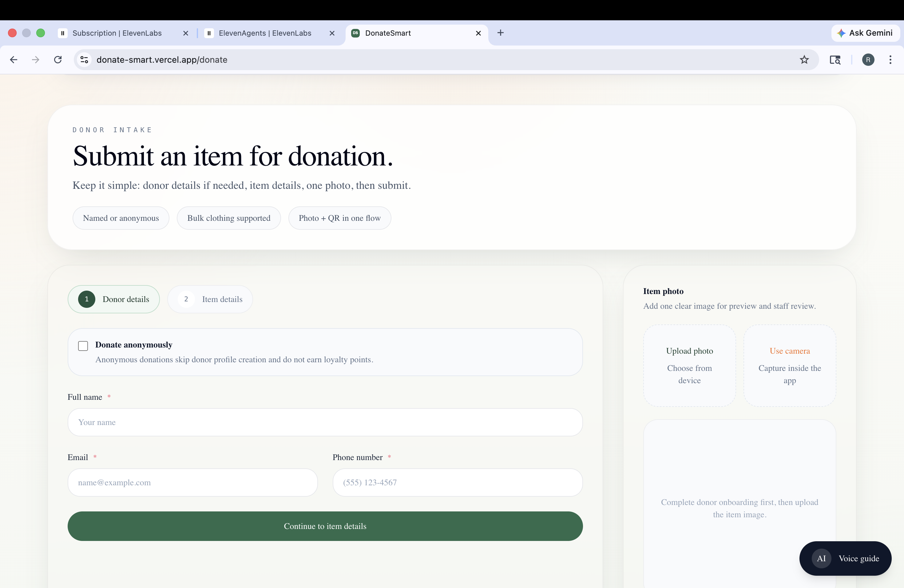Select step 1 Donor details
904x588 pixels.
[x=113, y=299]
